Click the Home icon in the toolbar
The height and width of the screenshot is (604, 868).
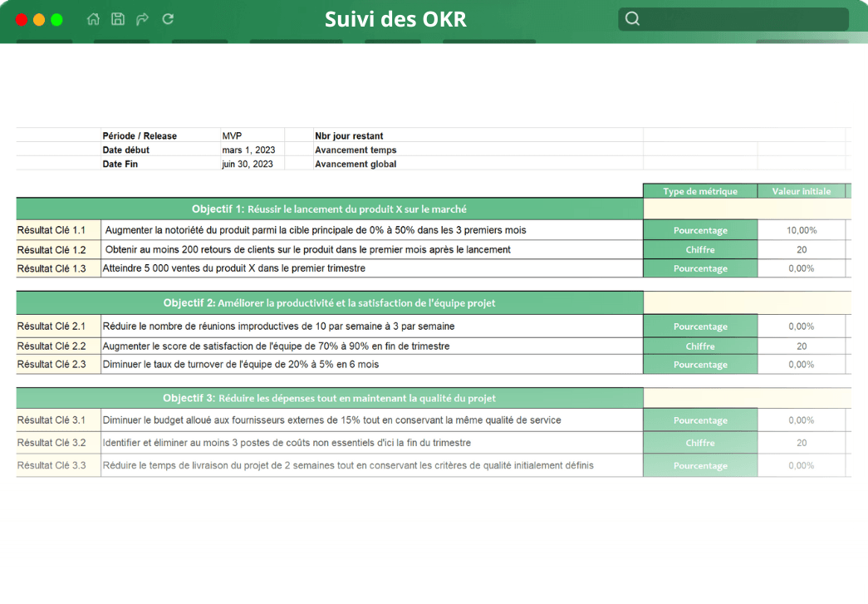pyautogui.click(x=93, y=18)
